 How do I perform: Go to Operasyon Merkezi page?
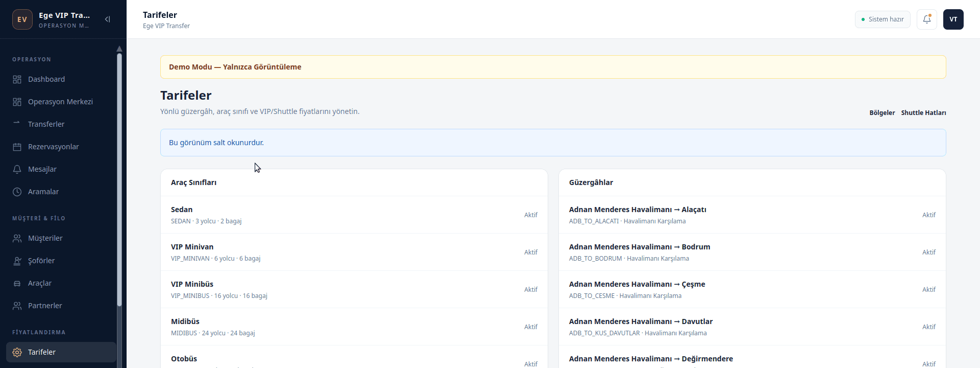(61, 102)
